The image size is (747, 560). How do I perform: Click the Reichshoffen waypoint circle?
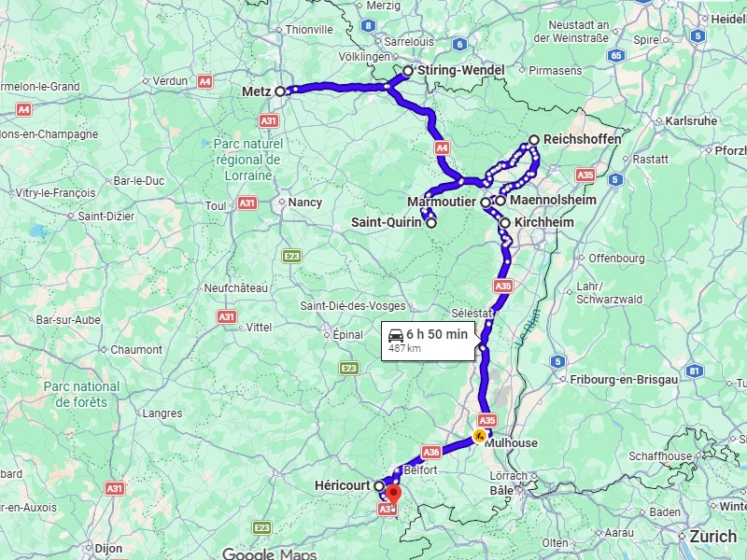pyautogui.click(x=534, y=139)
